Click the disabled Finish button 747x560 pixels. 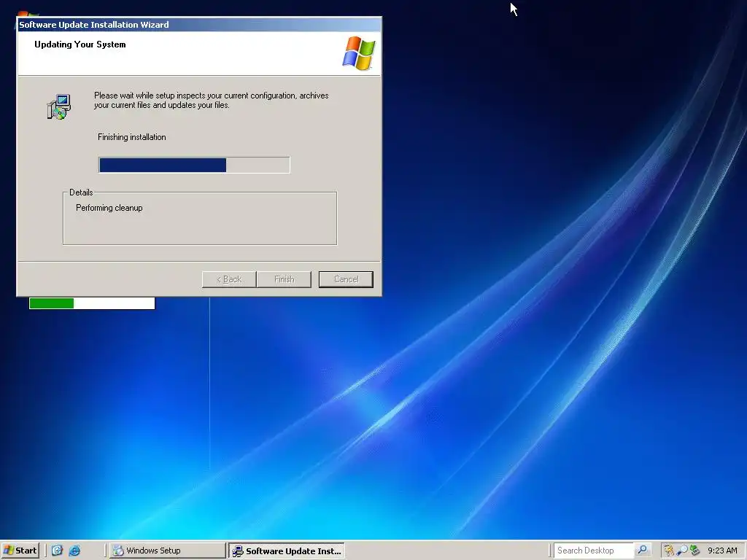[x=284, y=279]
